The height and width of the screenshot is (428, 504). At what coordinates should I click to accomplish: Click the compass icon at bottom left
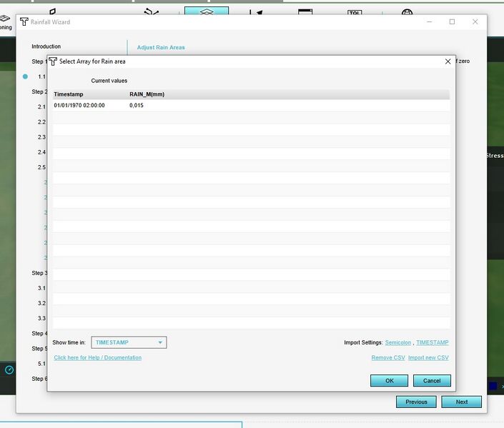pyautogui.click(x=9, y=369)
